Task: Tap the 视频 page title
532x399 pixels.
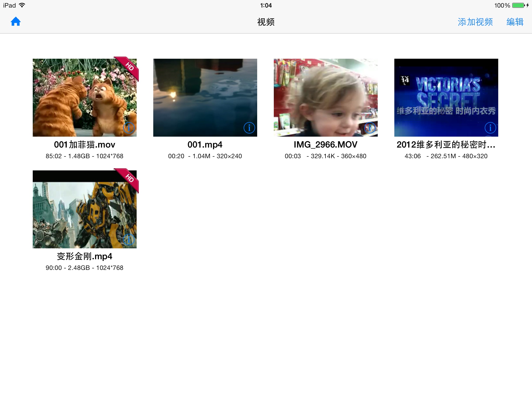Action: click(x=266, y=22)
